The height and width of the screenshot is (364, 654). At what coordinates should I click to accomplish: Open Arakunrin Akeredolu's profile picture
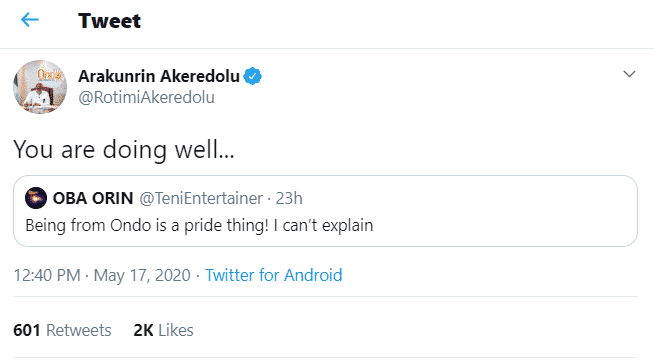pyautogui.click(x=40, y=87)
